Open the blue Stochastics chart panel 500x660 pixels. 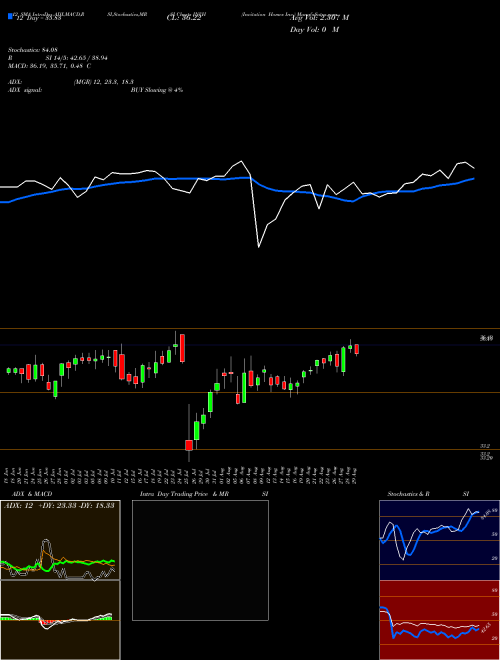coord(439,540)
